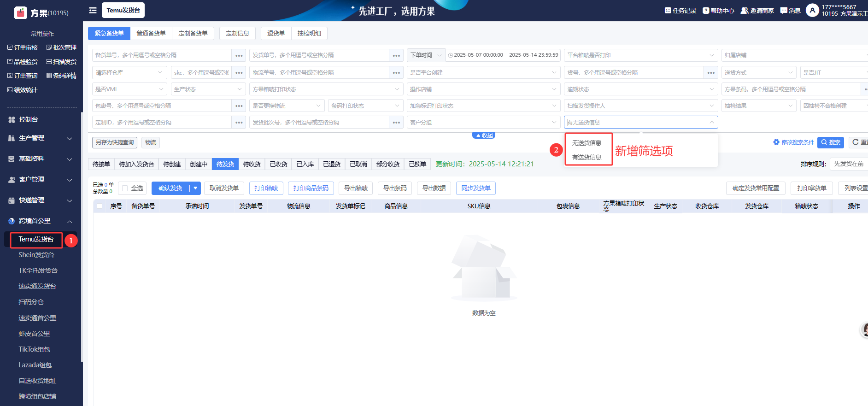Viewport: 868px width, 406px height.
Task: Open the 绩效统计 shortcut
Action: click(23, 90)
